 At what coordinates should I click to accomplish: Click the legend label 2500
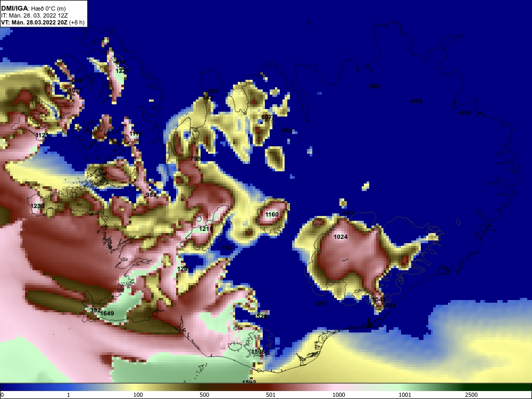(471, 395)
